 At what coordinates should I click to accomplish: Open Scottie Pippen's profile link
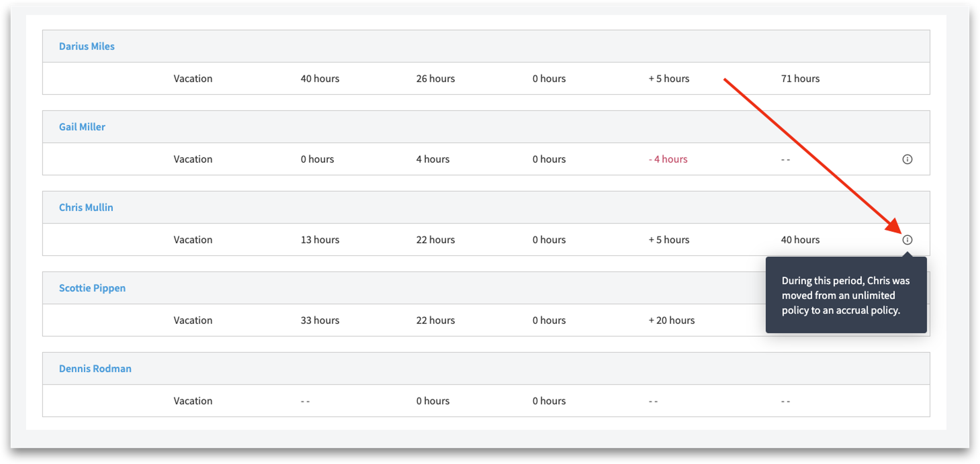tap(92, 288)
